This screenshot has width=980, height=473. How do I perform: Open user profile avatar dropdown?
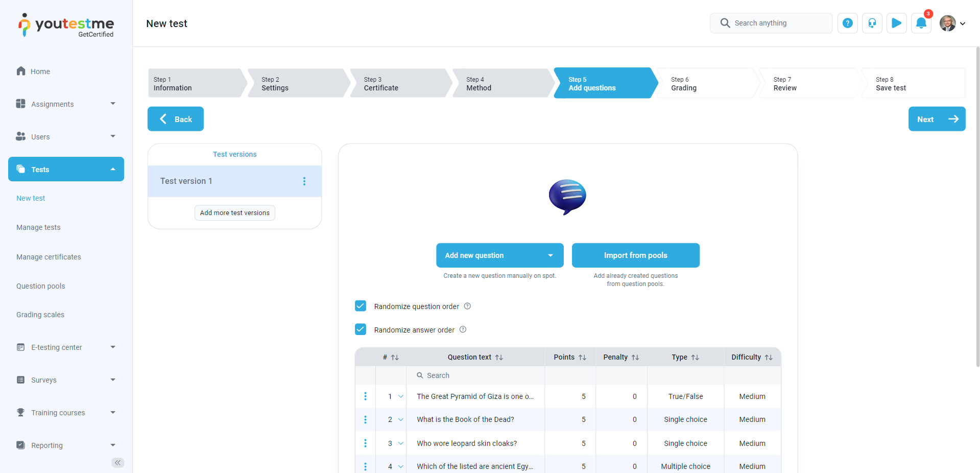(952, 23)
